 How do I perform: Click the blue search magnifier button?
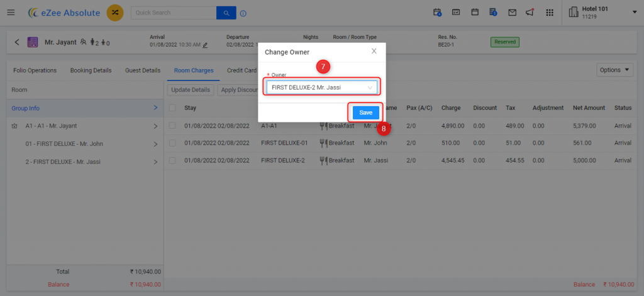pyautogui.click(x=226, y=13)
